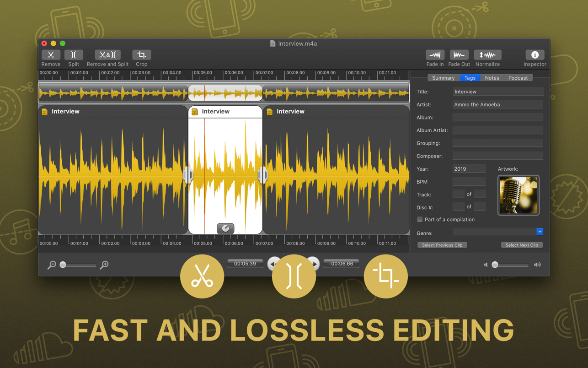Click the Artist field with Ammo the Amoeba
588x368 pixels.
click(x=498, y=104)
